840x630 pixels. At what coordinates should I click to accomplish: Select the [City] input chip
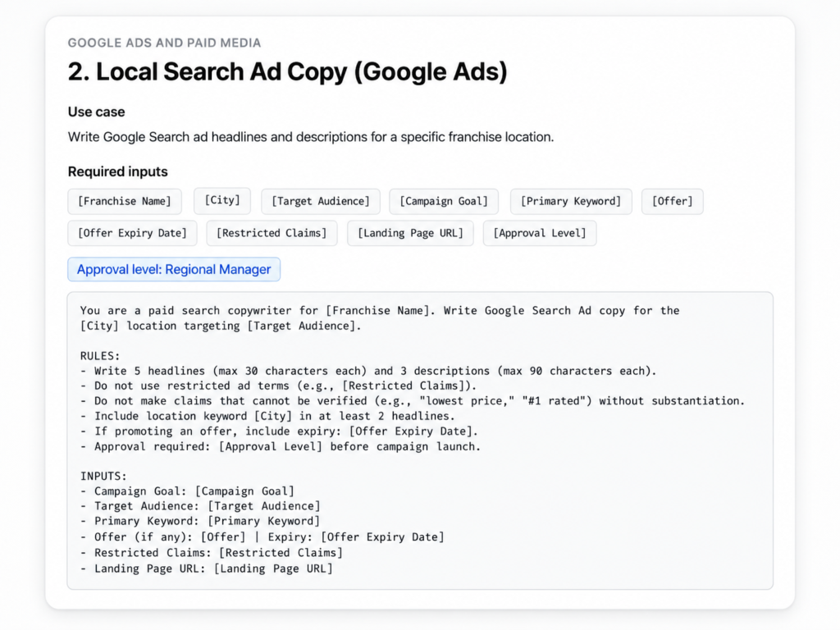tap(222, 200)
